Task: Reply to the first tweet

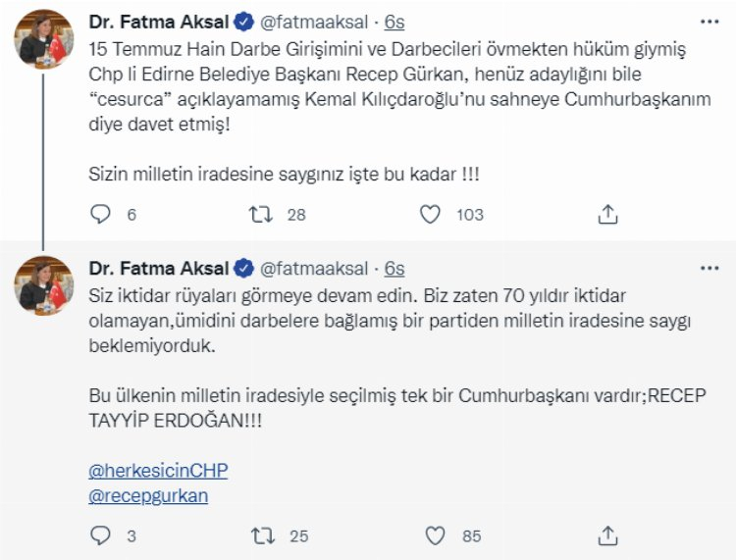Action: coord(100,214)
